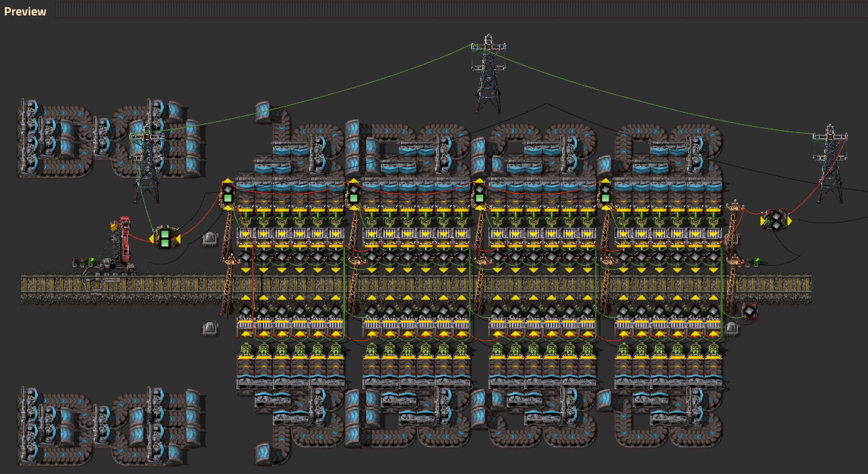Click the rightmost green-signal combinator above the inserters
Screen dimensions: 868x474
pyautogui.click(x=605, y=195)
